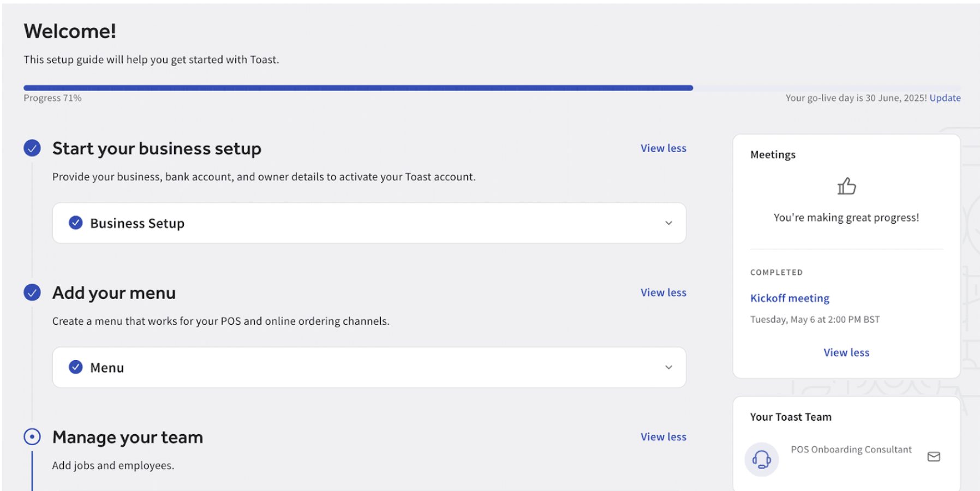Screen dimensions: 980x491
Task: Open the Business Setup card title
Action: click(x=137, y=223)
